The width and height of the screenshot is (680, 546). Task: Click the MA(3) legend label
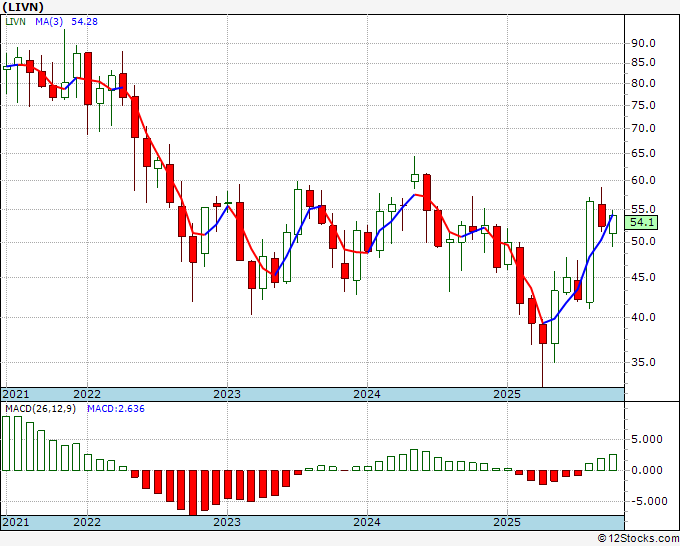click(49, 21)
